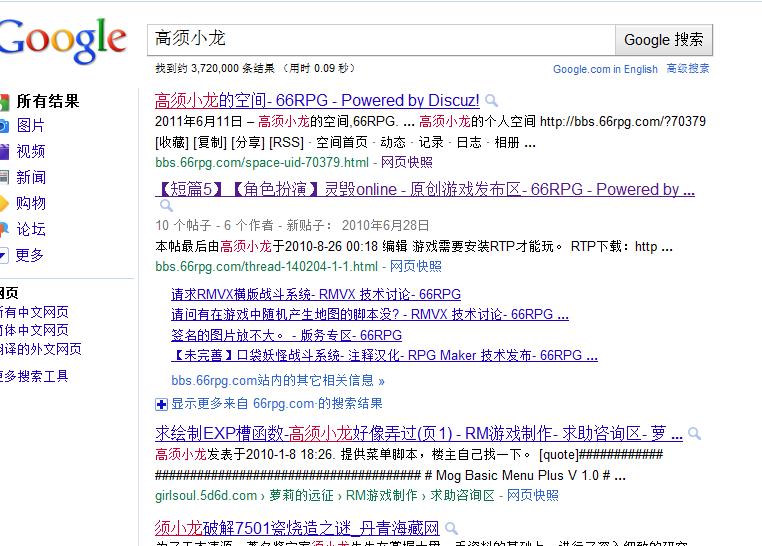The width and height of the screenshot is (762, 546).
Task: Select 新闻 news filter
Action: tap(31, 177)
